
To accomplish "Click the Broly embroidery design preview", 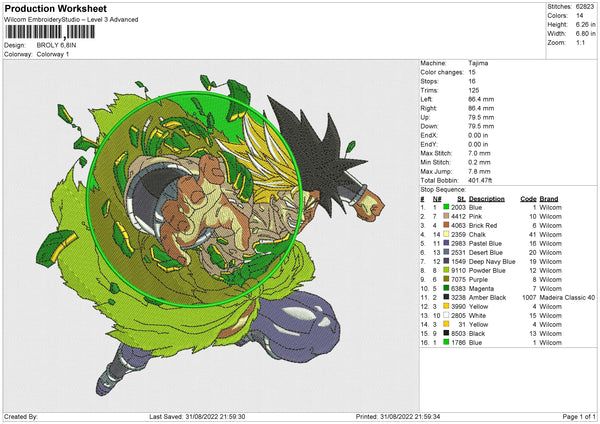I will pos(210,235).
